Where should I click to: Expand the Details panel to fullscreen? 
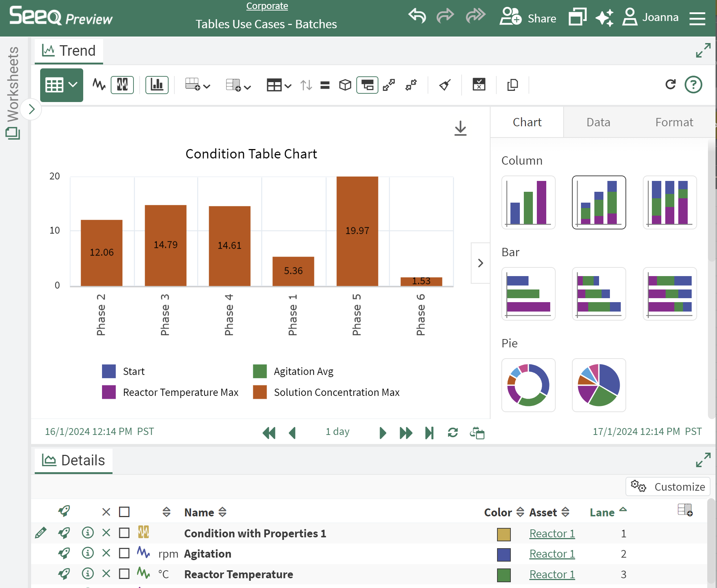[703, 460]
